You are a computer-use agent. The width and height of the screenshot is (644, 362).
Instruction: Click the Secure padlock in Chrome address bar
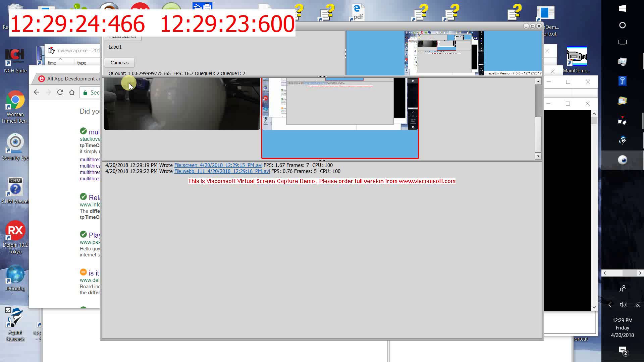(85, 93)
